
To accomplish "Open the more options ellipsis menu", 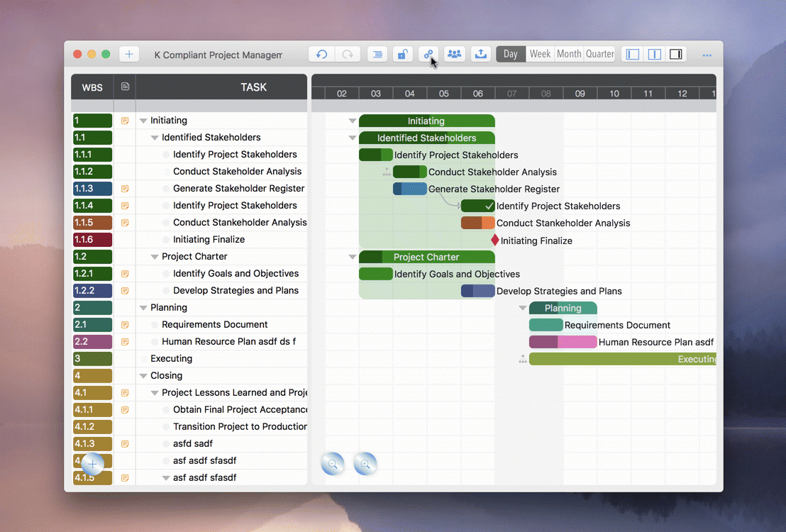I will (707, 55).
